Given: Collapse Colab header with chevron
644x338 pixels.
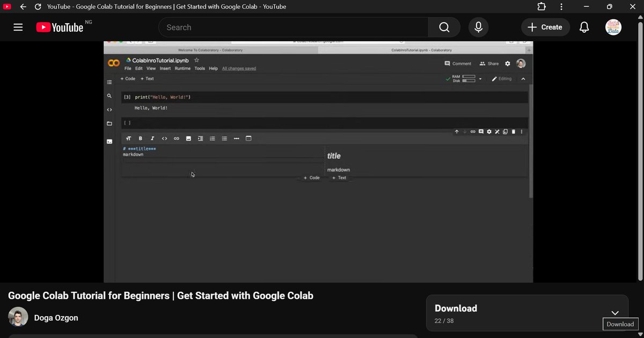Looking at the screenshot, I should (x=524, y=79).
